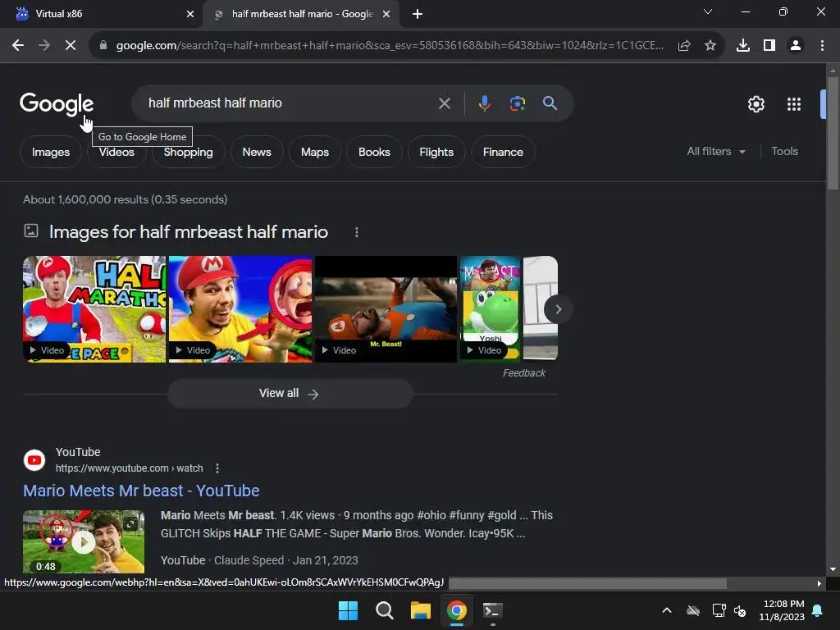Stop page loading with the X button
840x630 pixels.
[x=71, y=46]
